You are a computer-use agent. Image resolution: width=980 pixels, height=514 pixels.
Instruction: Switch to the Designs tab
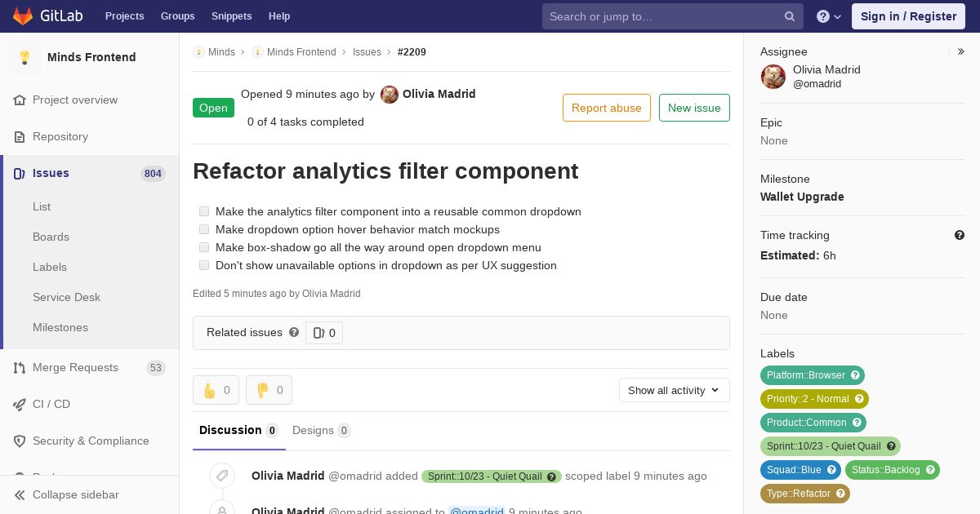321,430
